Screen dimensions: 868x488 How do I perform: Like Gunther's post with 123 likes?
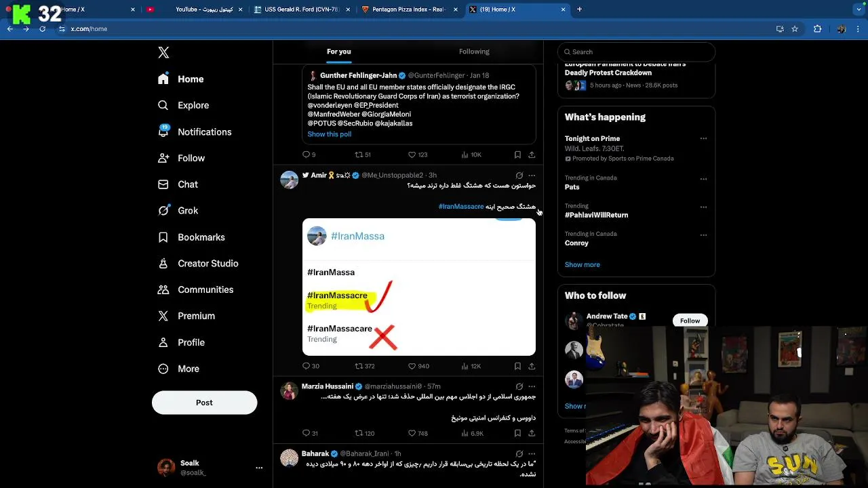pos(418,155)
